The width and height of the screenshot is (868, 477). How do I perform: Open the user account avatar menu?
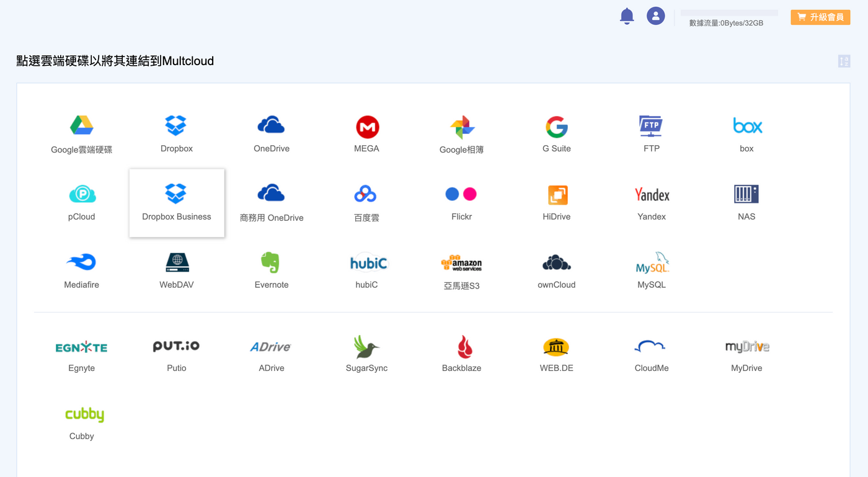(x=656, y=16)
